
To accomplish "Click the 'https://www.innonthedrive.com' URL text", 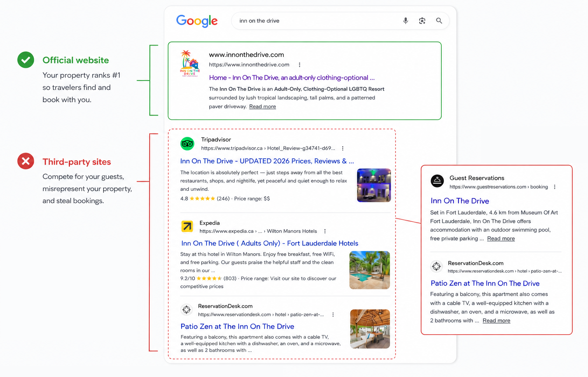I will pos(249,65).
